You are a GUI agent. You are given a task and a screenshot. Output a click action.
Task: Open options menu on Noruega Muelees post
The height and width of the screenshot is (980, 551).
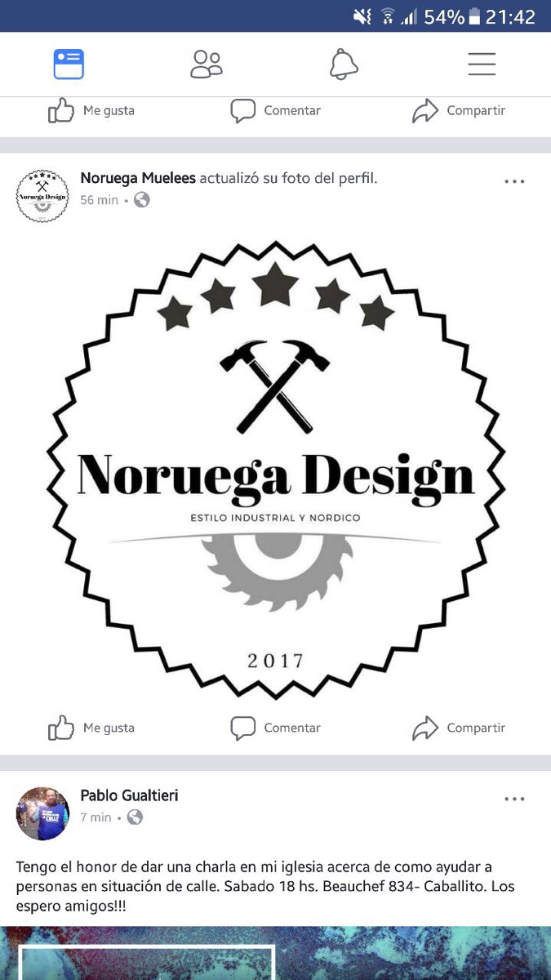pyautogui.click(x=514, y=181)
